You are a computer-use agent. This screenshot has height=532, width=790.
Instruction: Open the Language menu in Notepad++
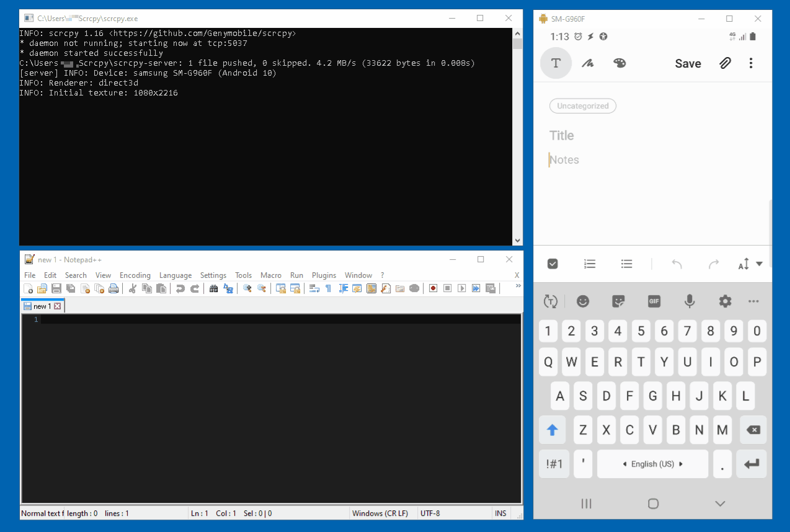(x=175, y=275)
